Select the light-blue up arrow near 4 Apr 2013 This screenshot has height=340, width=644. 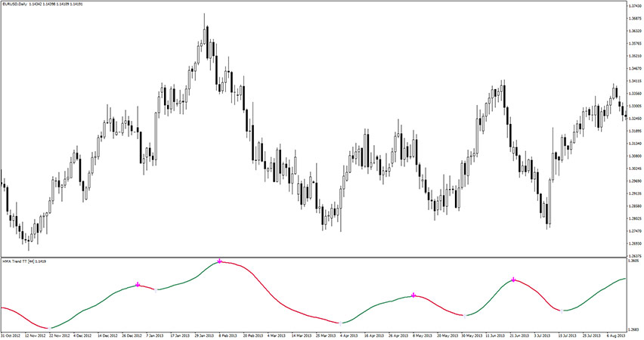pyautogui.click(x=340, y=323)
